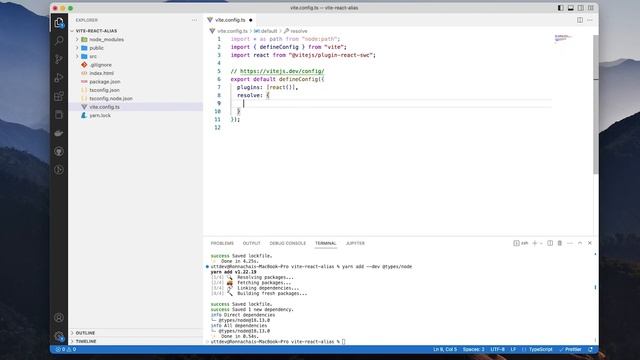Click Ln 9, Col 5 cursor position
Image resolution: width=640 pixels, height=360 pixels.
tap(445, 349)
